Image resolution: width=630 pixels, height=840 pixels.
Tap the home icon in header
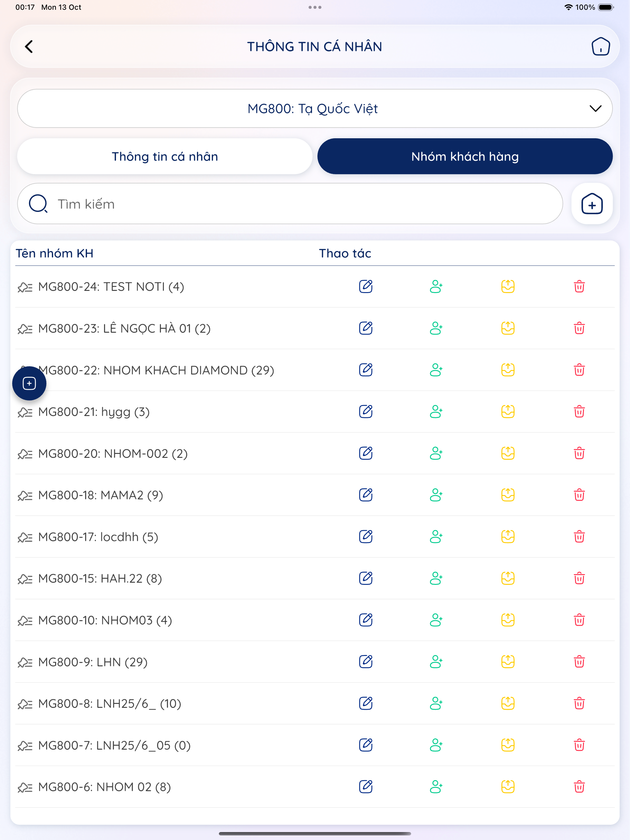click(600, 47)
